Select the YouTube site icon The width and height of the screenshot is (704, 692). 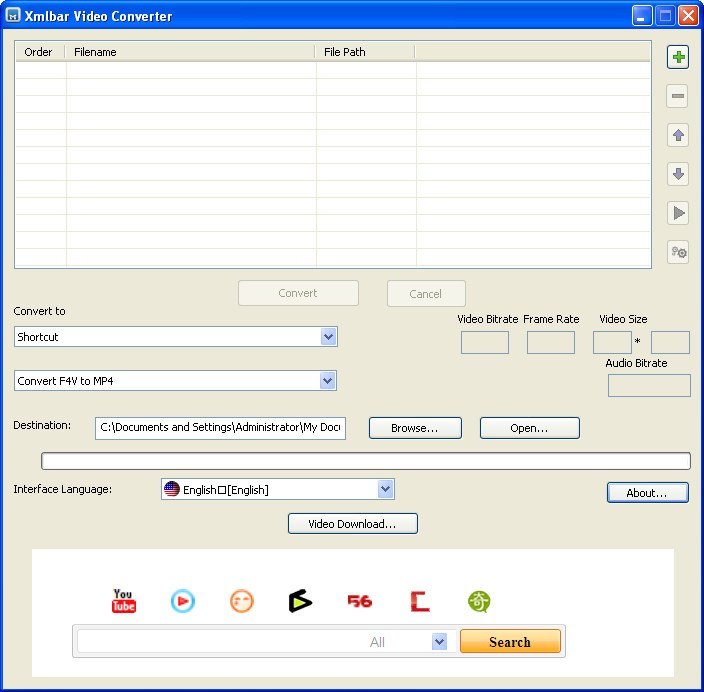point(123,601)
